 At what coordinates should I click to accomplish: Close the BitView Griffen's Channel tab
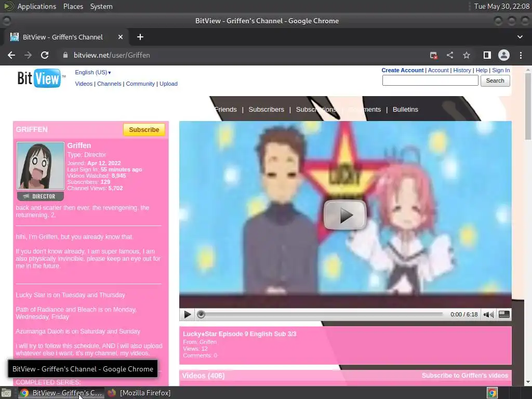pyautogui.click(x=121, y=37)
